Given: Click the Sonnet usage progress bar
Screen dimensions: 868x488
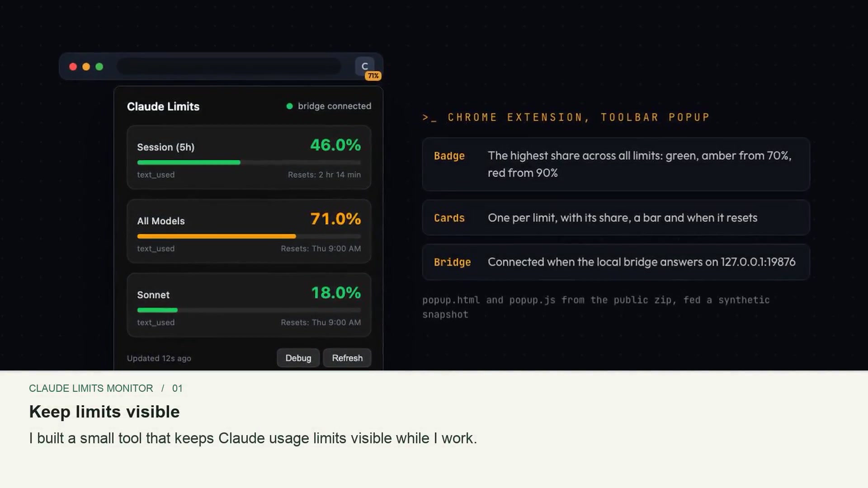Looking at the screenshot, I should 249,310.
